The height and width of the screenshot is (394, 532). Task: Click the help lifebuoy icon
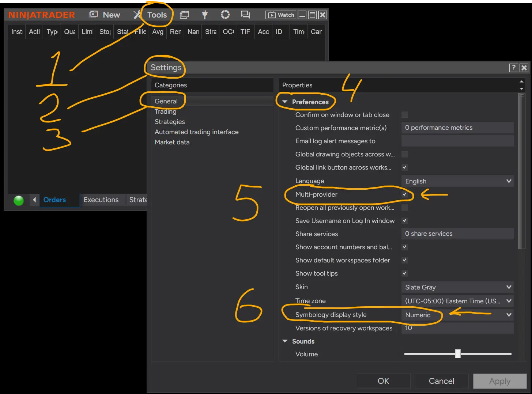[x=225, y=15]
